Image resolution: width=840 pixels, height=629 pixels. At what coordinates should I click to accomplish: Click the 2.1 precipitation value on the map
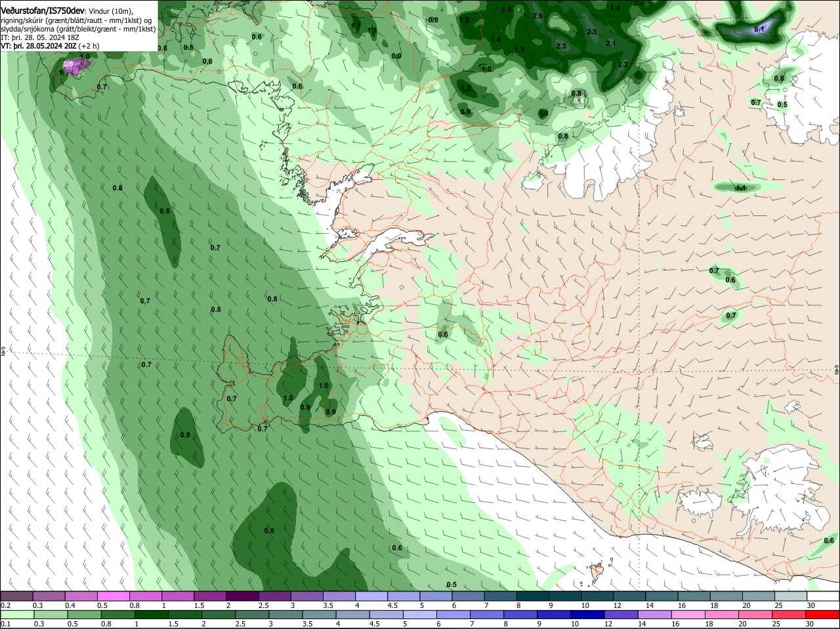[611, 43]
